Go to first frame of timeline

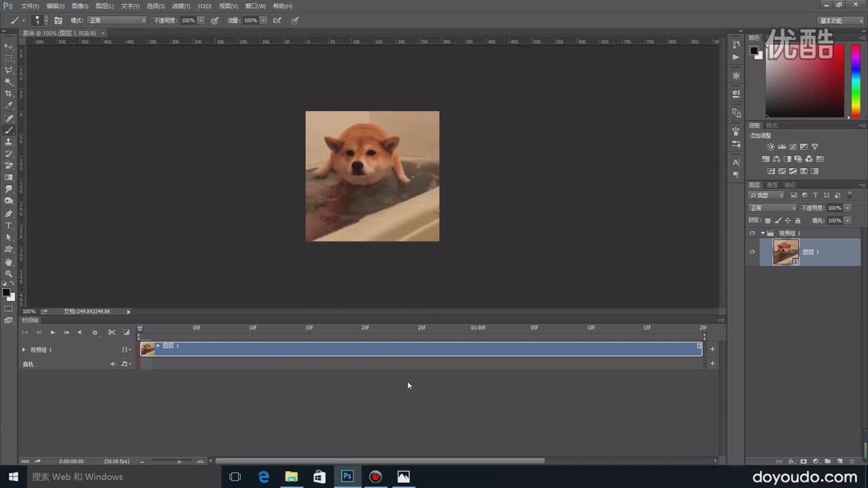click(x=25, y=332)
